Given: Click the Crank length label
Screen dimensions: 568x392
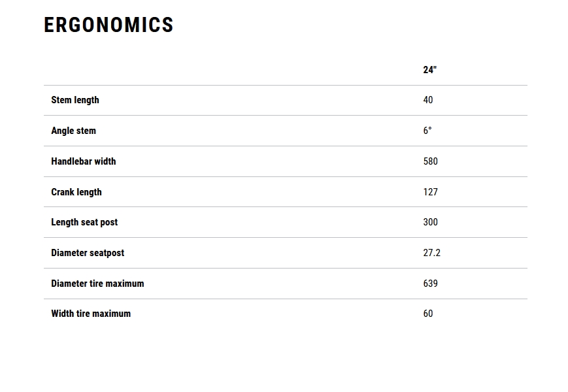Looking at the screenshot, I should click(x=76, y=192).
